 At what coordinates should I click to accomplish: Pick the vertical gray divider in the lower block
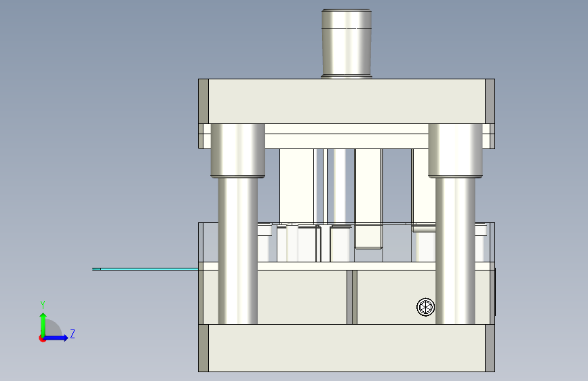coord(352,297)
